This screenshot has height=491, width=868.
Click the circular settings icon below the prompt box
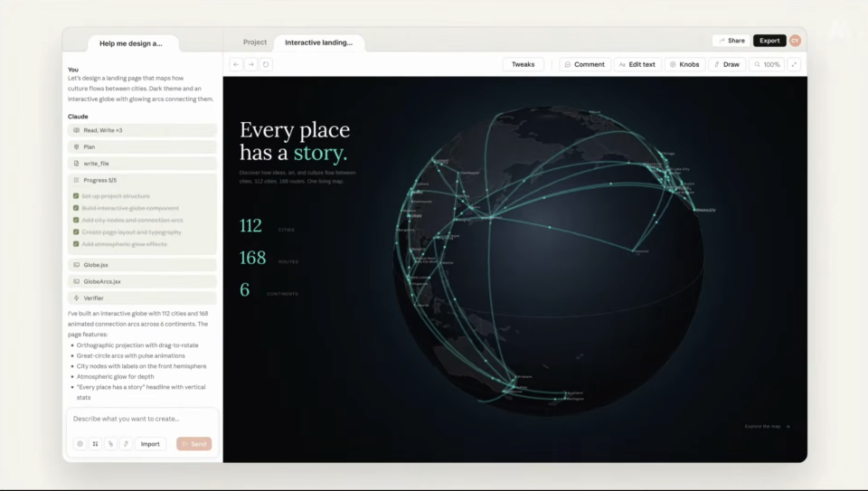click(x=80, y=444)
